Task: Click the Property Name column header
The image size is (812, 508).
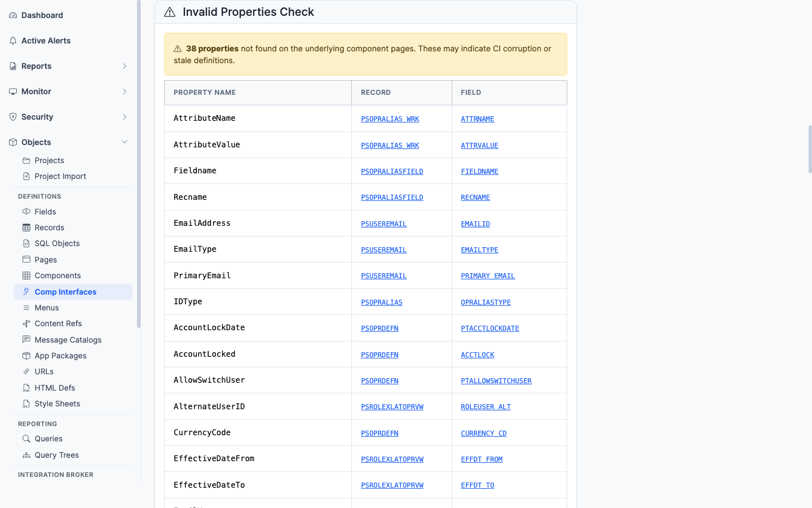Action: click(x=258, y=93)
